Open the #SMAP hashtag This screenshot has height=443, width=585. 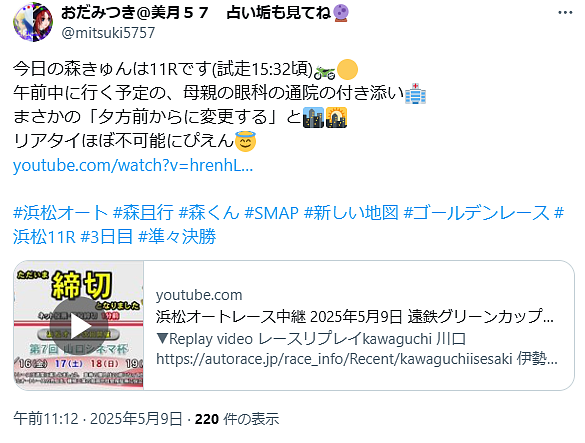point(272,213)
